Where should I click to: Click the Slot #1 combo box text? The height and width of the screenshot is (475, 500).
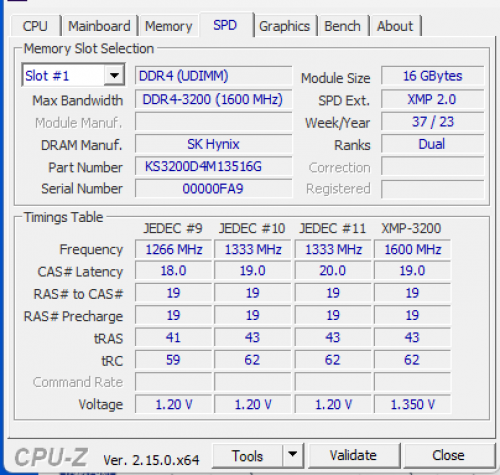coord(63,75)
